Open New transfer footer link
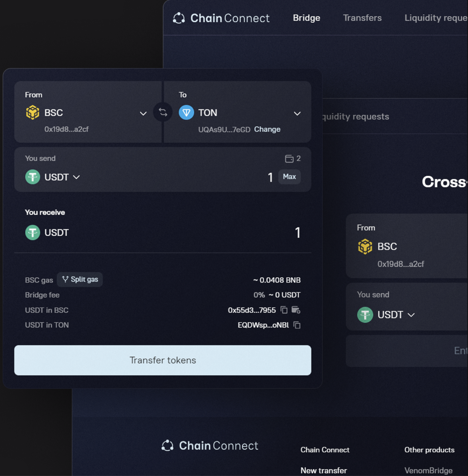Image resolution: width=468 pixels, height=476 pixels. coord(324,470)
